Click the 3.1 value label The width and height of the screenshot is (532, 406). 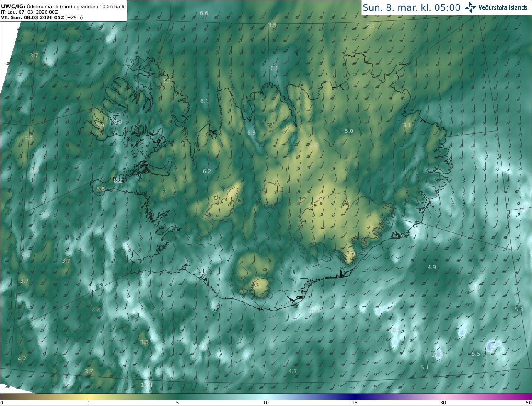coord(407,125)
